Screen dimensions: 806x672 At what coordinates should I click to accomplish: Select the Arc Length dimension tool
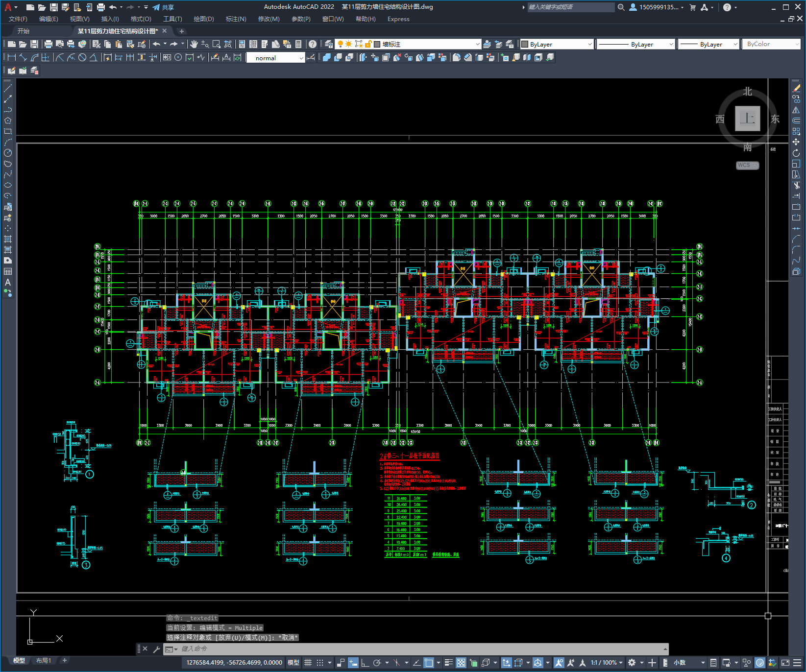34,57
